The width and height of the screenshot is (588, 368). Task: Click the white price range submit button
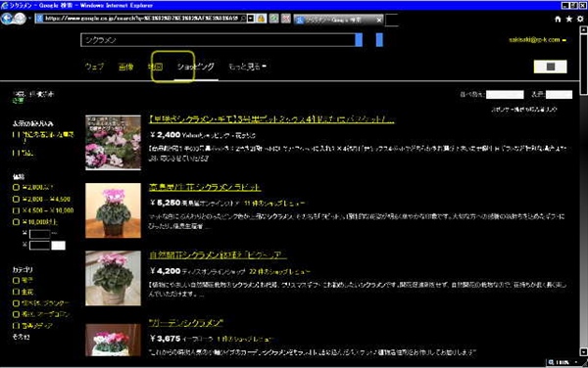point(58,246)
